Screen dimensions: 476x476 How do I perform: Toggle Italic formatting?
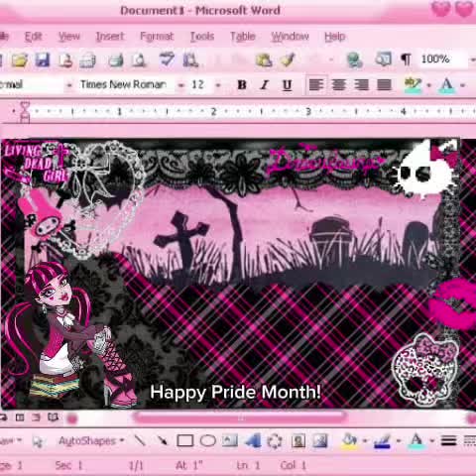[264, 85]
